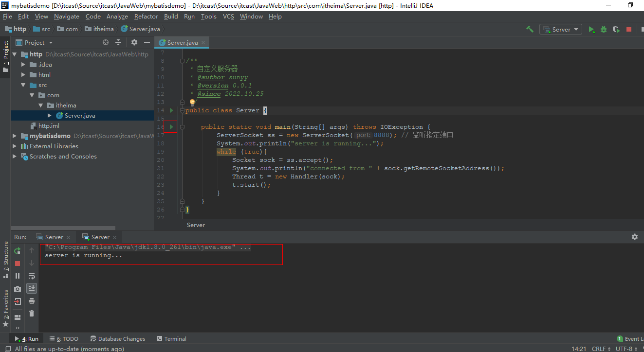This screenshot has height=352, width=644.
Task: Click the locate file target icon in Project panel
Action: click(106, 43)
